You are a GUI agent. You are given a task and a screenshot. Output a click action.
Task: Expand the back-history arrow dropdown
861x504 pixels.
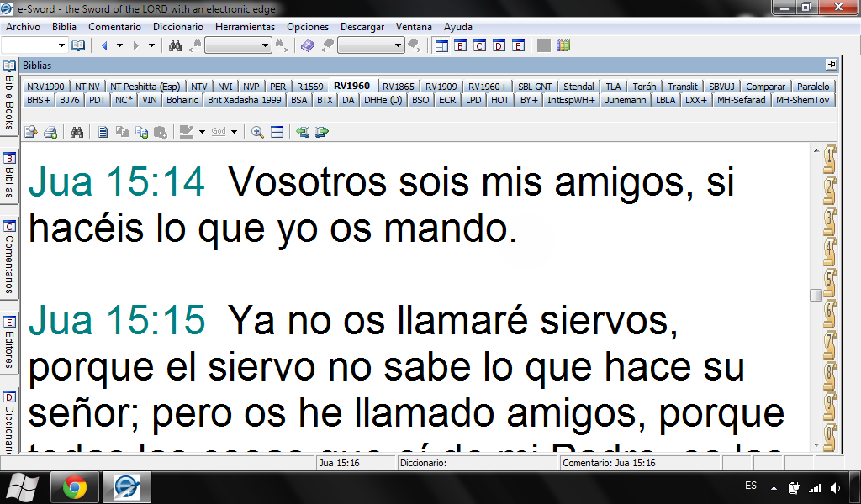pyautogui.click(x=119, y=45)
